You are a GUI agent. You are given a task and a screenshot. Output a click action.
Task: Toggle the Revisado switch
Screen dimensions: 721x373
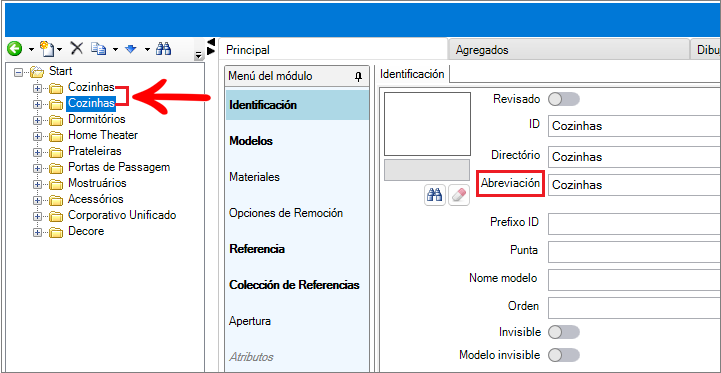[x=564, y=99]
